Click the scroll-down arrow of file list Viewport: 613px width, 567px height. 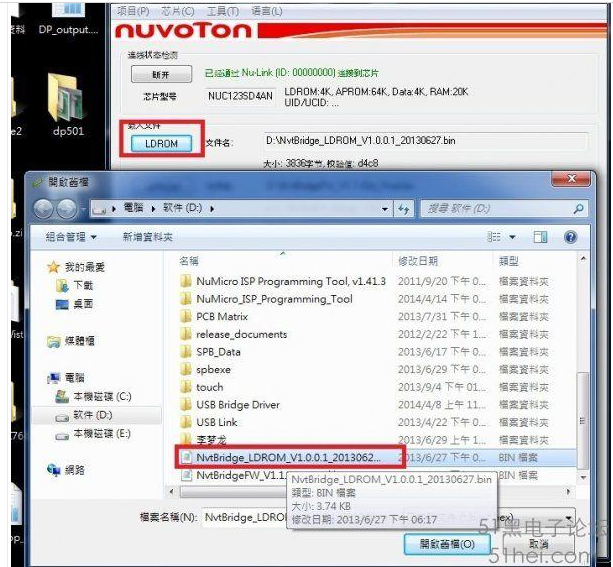tap(583, 477)
